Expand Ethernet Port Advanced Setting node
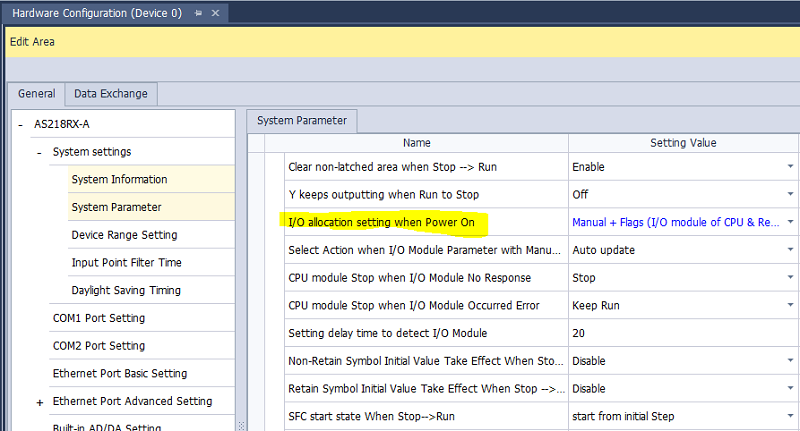This screenshot has height=431, width=800. point(39,401)
